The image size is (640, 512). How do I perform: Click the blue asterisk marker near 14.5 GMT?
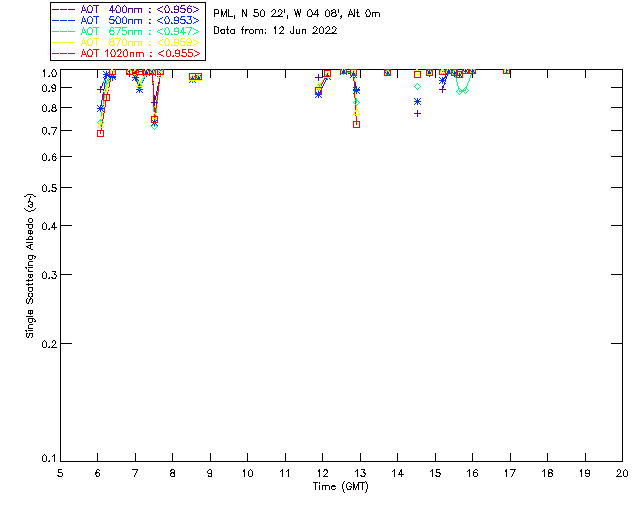417,102
